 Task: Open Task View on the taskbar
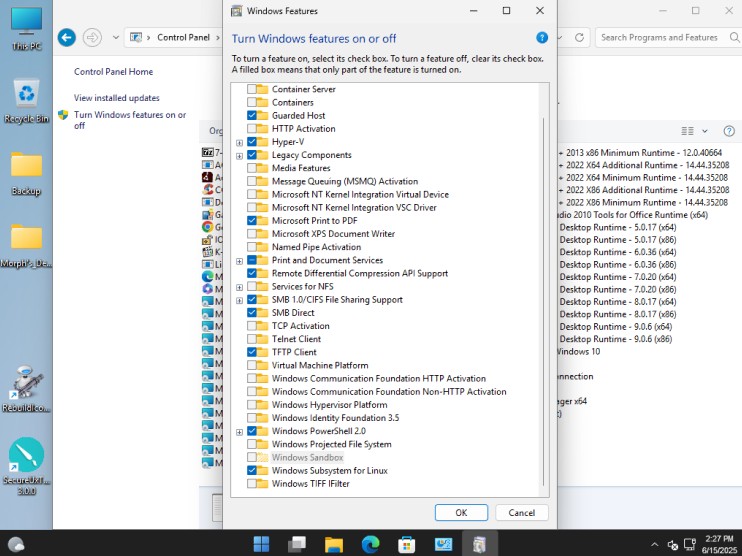point(297,544)
